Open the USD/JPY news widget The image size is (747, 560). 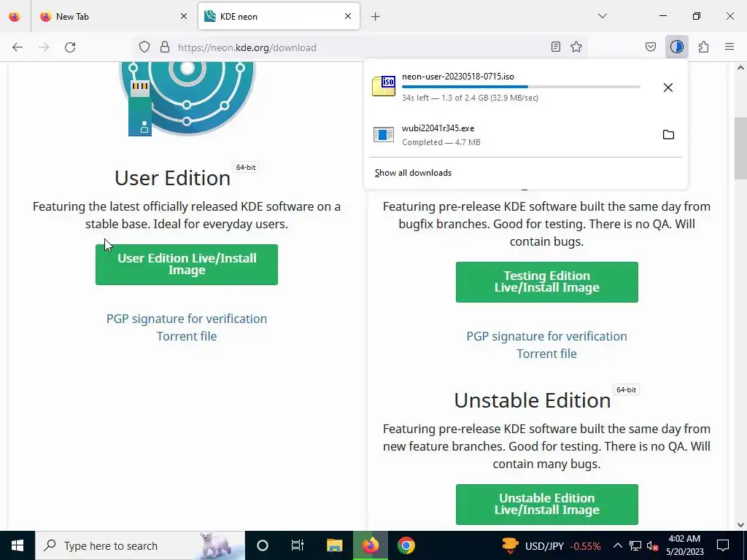point(550,545)
